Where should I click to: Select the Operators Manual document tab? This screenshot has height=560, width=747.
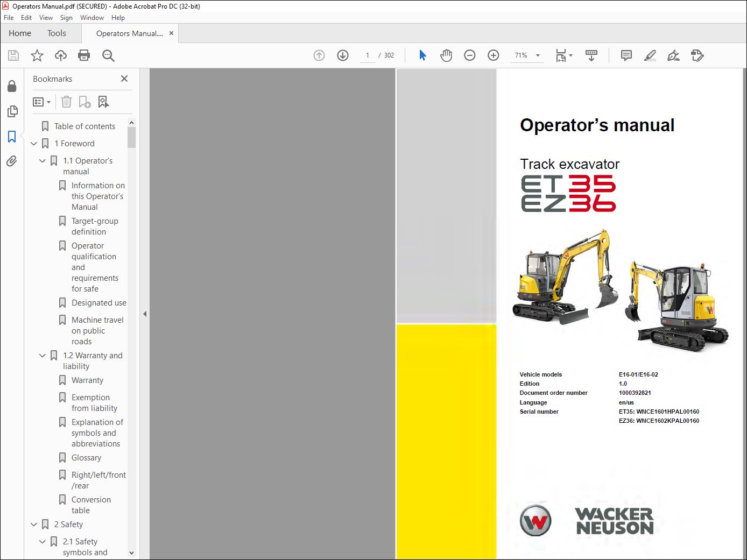pyautogui.click(x=129, y=33)
